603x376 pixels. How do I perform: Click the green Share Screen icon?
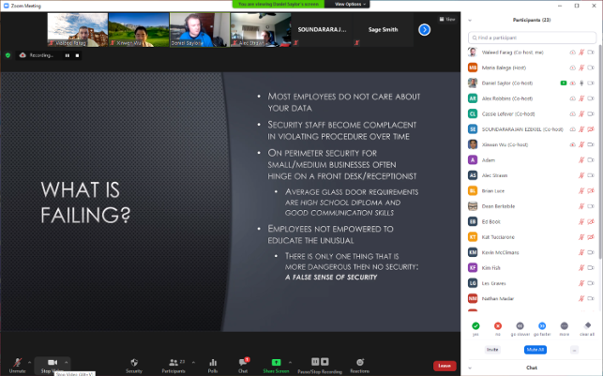[x=276, y=362]
